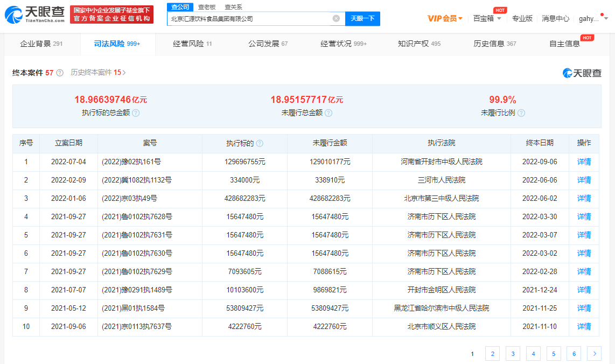Switch to 企业背景 tab

41,44
